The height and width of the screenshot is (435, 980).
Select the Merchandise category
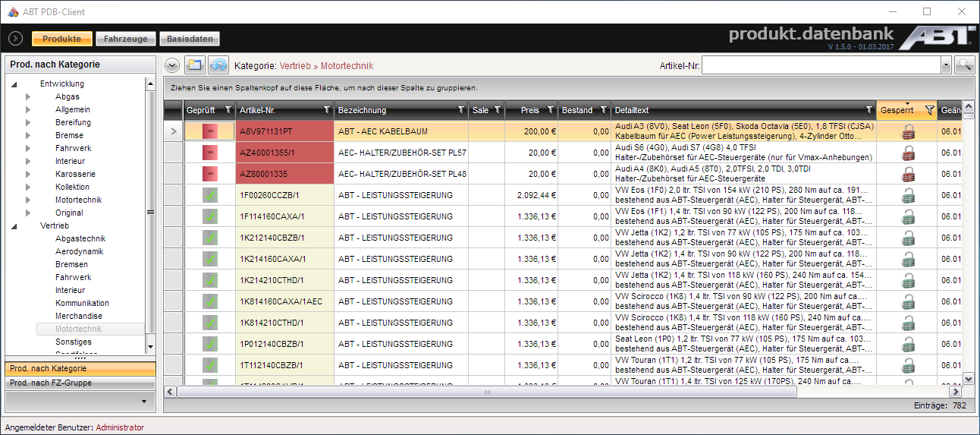tap(79, 316)
